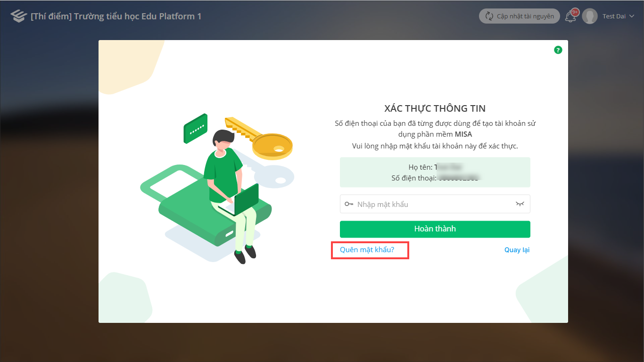Click the green help question mark icon
Screen dimensions: 644x362
tap(558, 50)
